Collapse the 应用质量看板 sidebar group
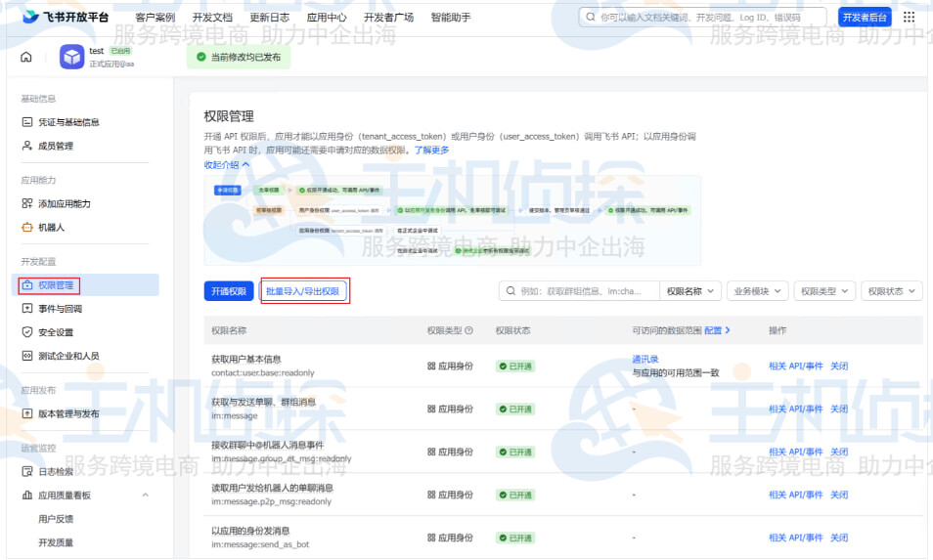 coord(146,495)
